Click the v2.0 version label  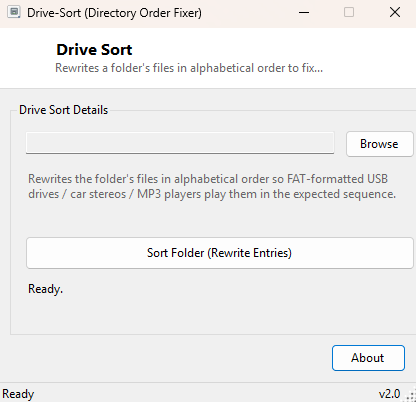pos(389,394)
